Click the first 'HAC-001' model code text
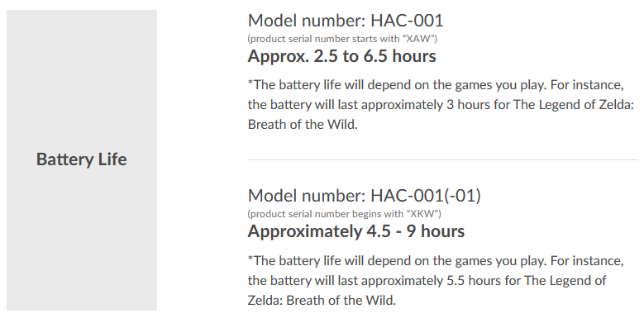Image resolution: width=644 pixels, height=323 pixels. (x=407, y=21)
